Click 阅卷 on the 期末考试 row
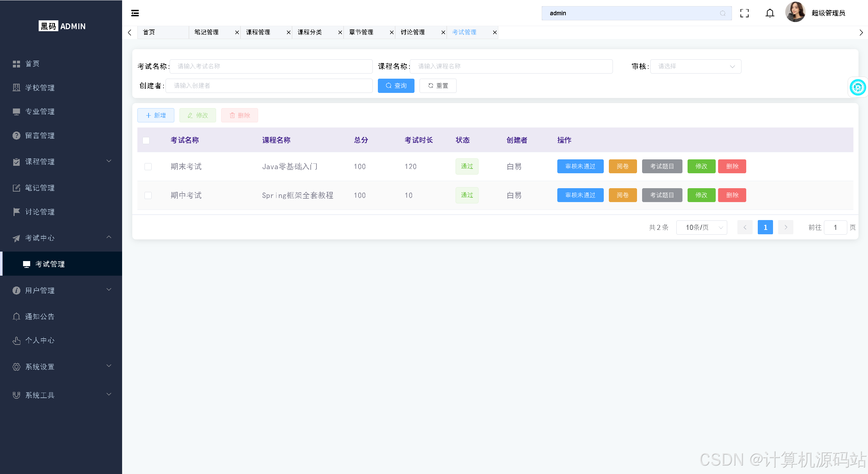This screenshot has height=474, width=868. pyautogui.click(x=622, y=166)
